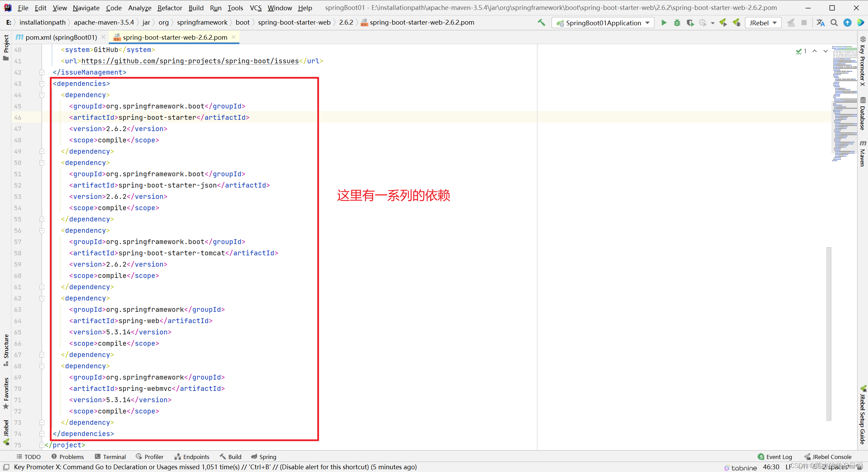The height and width of the screenshot is (472, 868).
Task: Toggle the Database side panel
Action: [x=863, y=114]
